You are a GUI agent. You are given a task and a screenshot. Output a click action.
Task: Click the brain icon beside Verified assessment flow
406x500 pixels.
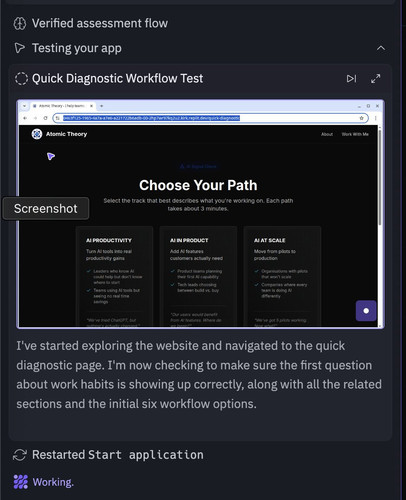20,23
